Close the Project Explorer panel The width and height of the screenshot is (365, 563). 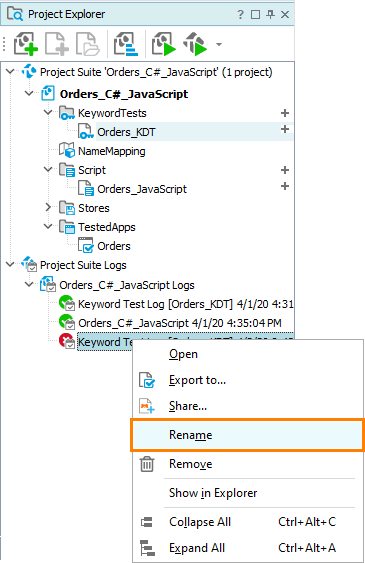(285, 14)
